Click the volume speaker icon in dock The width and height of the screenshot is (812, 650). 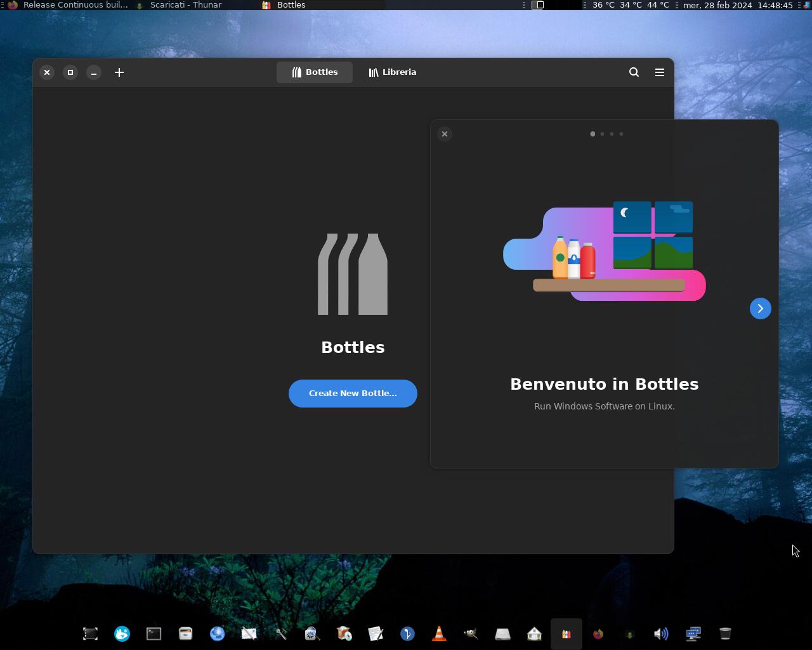point(661,633)
